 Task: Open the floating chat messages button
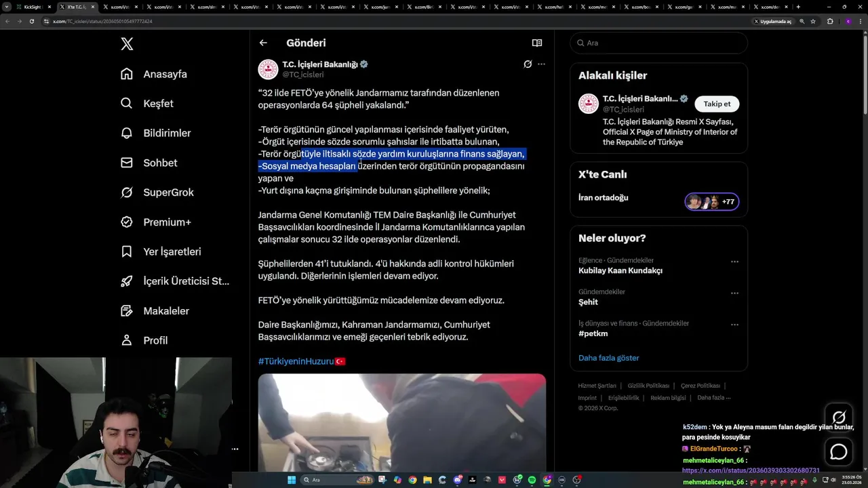point(839,451)
